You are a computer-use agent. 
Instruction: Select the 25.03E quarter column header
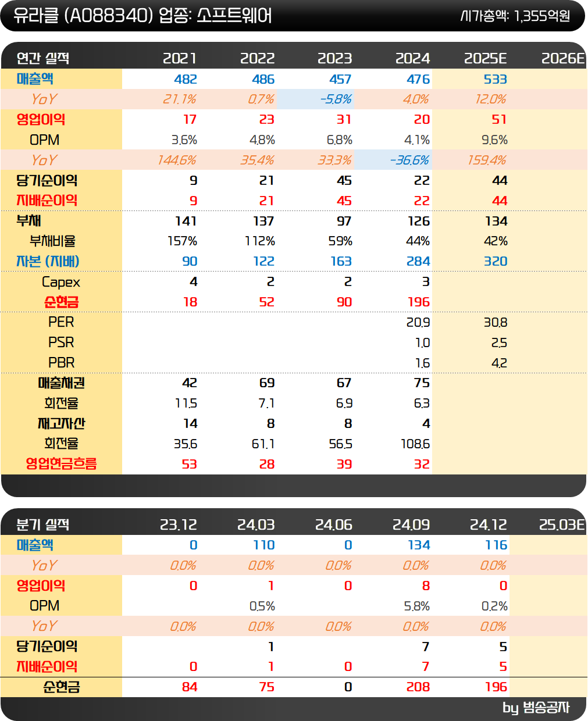point(561,524)
